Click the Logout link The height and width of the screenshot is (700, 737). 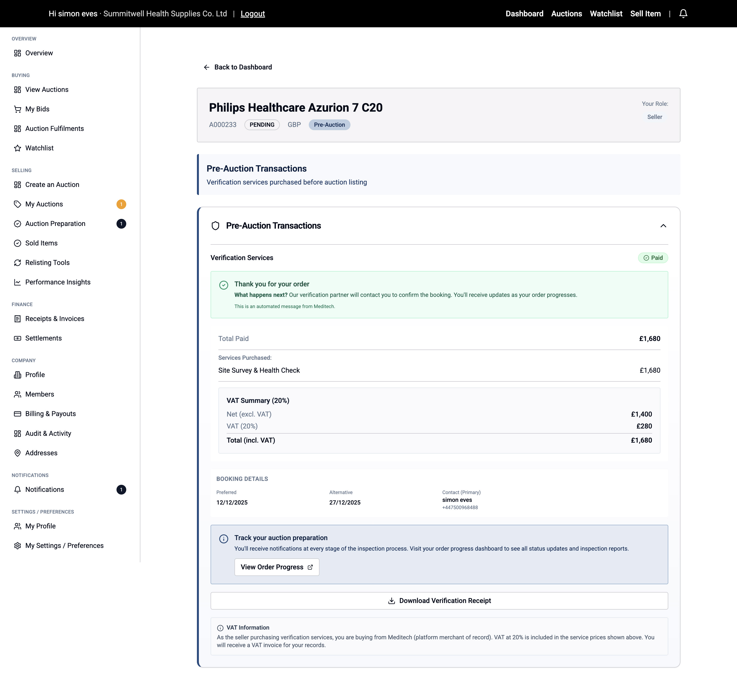coord(253,14)
